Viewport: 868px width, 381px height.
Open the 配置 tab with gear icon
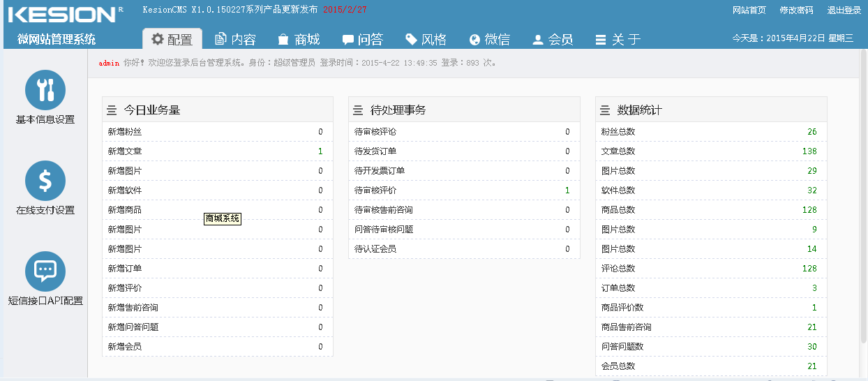coord(172,40)
